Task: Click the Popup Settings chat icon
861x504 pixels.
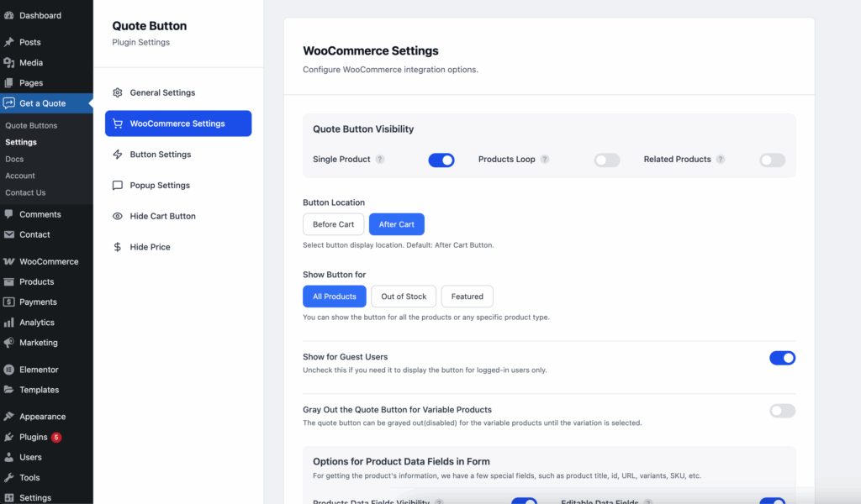Action: (118, 186)
